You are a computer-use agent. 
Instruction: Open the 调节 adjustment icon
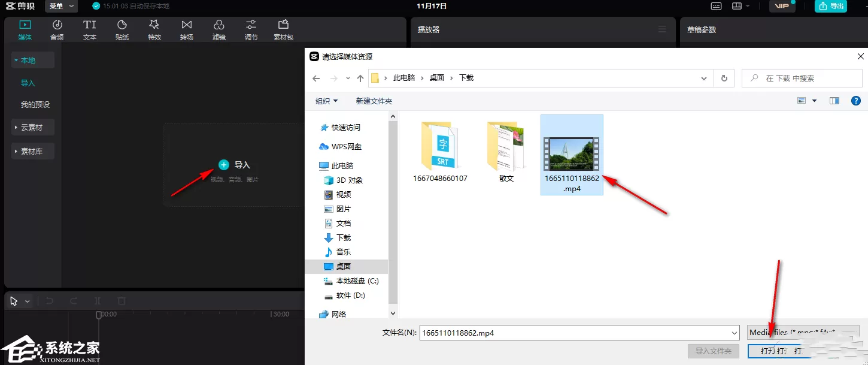point(251,25)
